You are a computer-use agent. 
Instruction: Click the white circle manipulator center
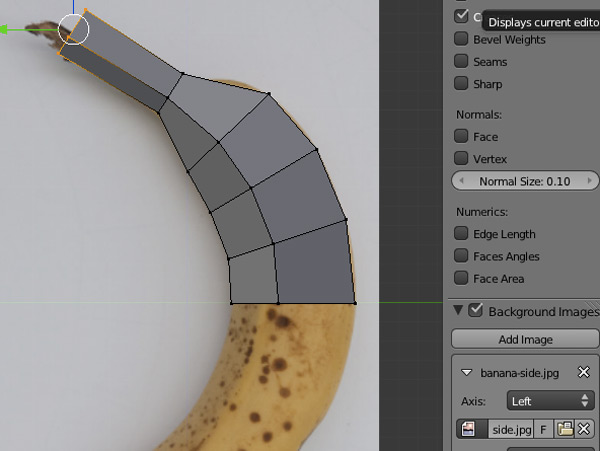click(x=73, y=29)
